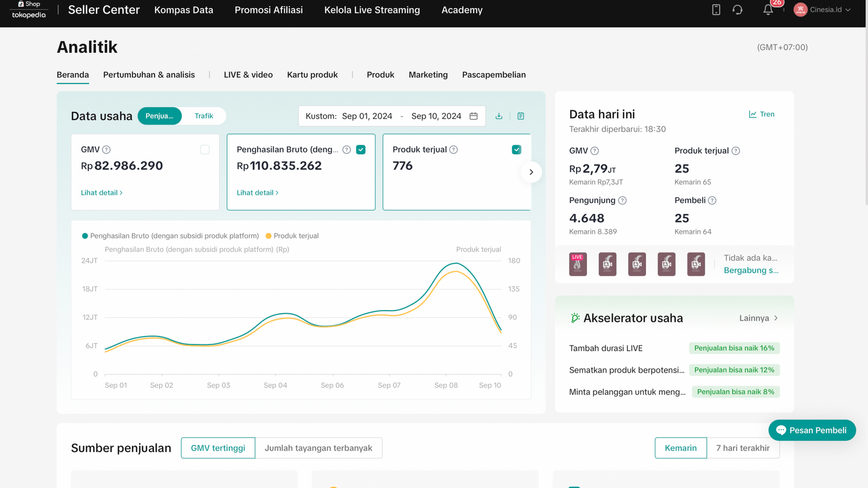Enable the GMV metric checkbox

[x=205, y=150]
